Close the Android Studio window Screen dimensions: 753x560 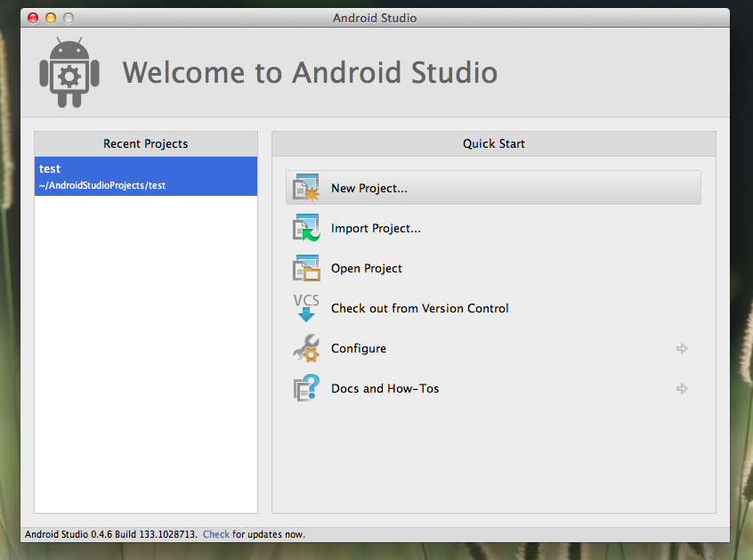coord(33,18)
